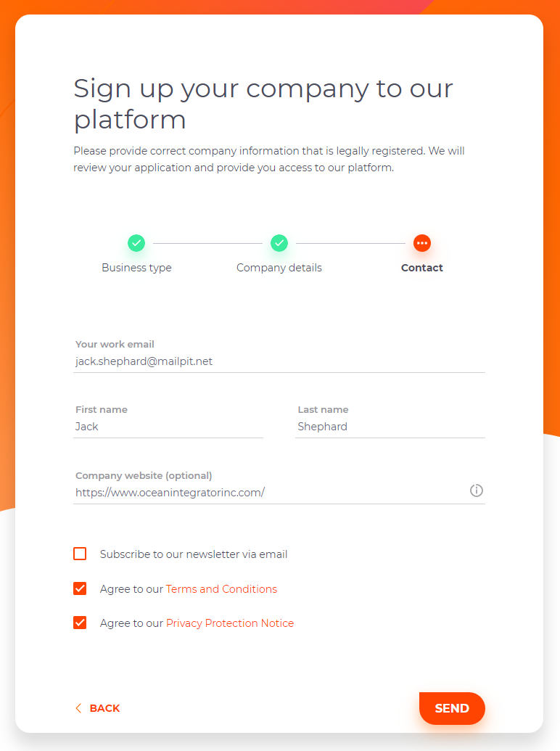
Task: Click the Company details green checkmark step icon
Action: pos(279,243)
